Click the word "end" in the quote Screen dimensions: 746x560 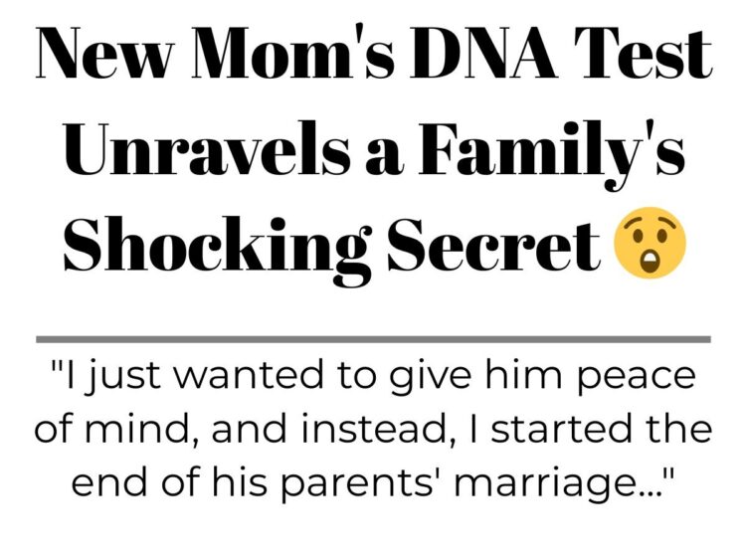point(109,483)
